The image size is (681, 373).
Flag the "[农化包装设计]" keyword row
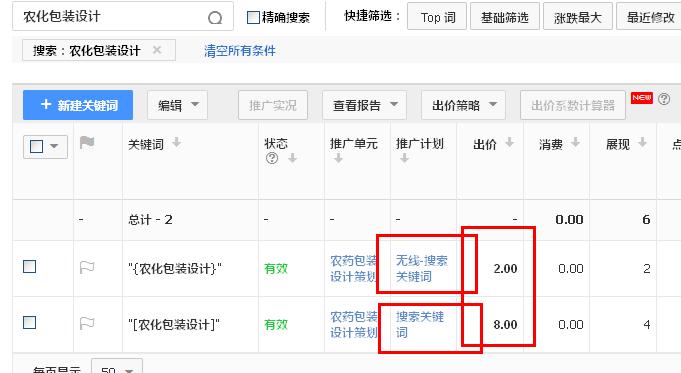coord(87,323)
